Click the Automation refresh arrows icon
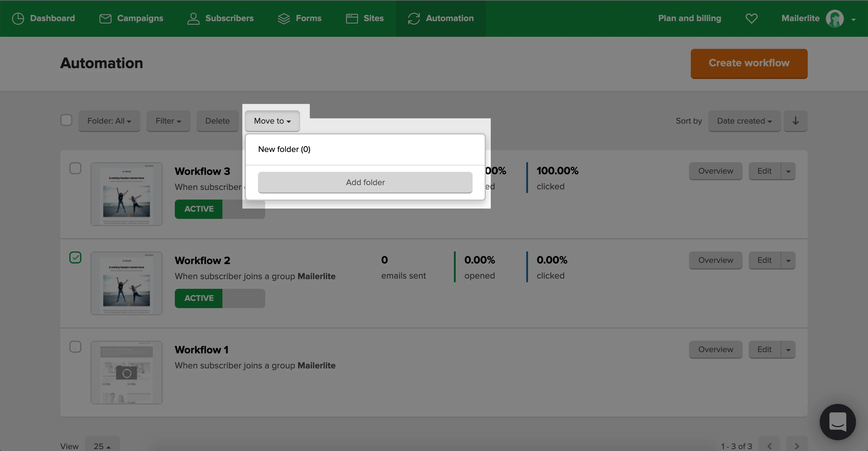Screen dimensions: 868x451 [414, 18]
